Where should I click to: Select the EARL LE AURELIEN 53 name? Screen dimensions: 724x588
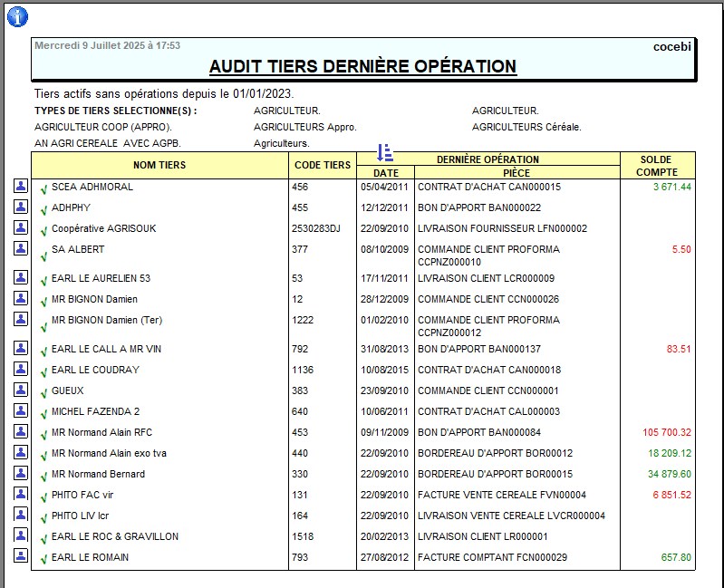(101, 278)
